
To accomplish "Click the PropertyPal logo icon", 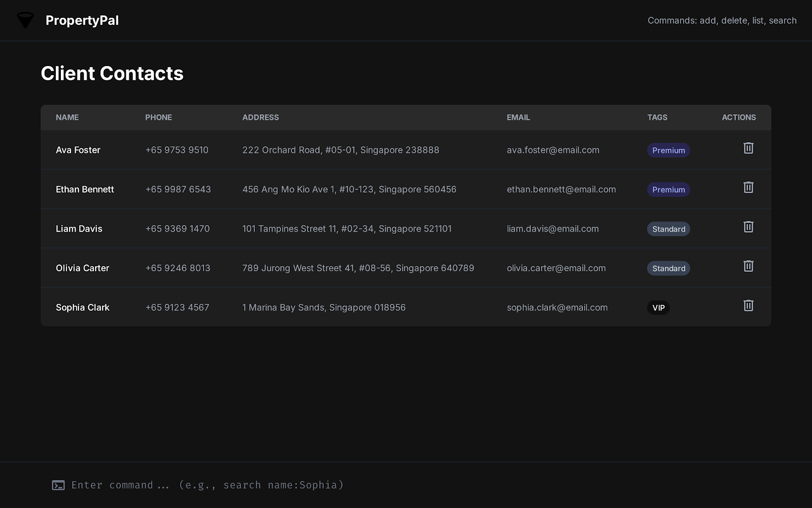I will click(x=25, y=20).
